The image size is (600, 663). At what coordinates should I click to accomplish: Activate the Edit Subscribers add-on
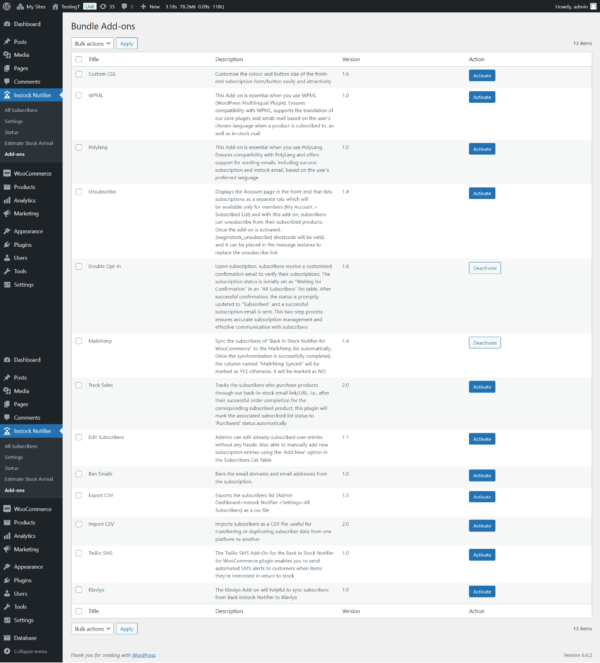pyautogui.click(x=482, y=439)
